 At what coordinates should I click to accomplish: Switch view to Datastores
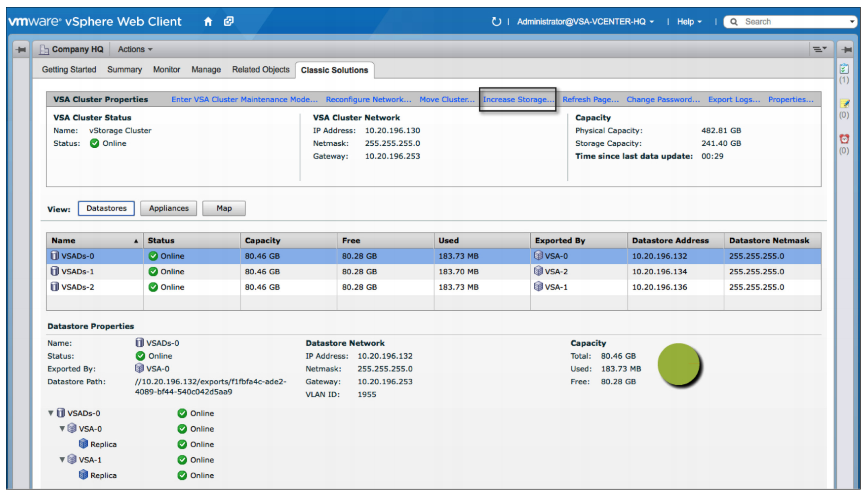106,208
